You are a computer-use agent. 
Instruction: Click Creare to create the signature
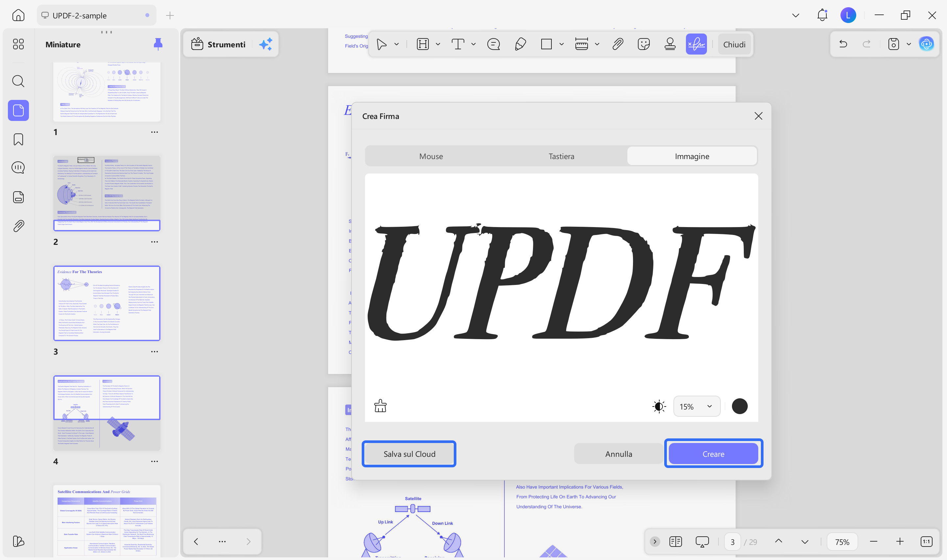713,454
